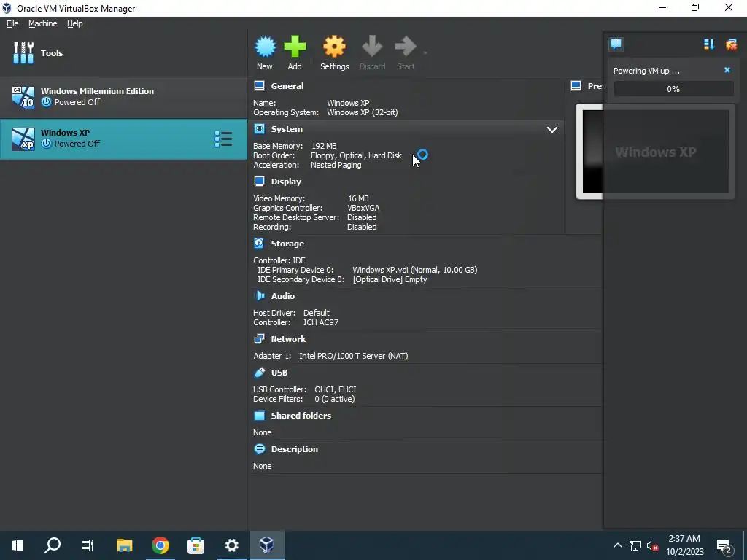Click the [Optical Drive] Empty entry

[390, 279]
